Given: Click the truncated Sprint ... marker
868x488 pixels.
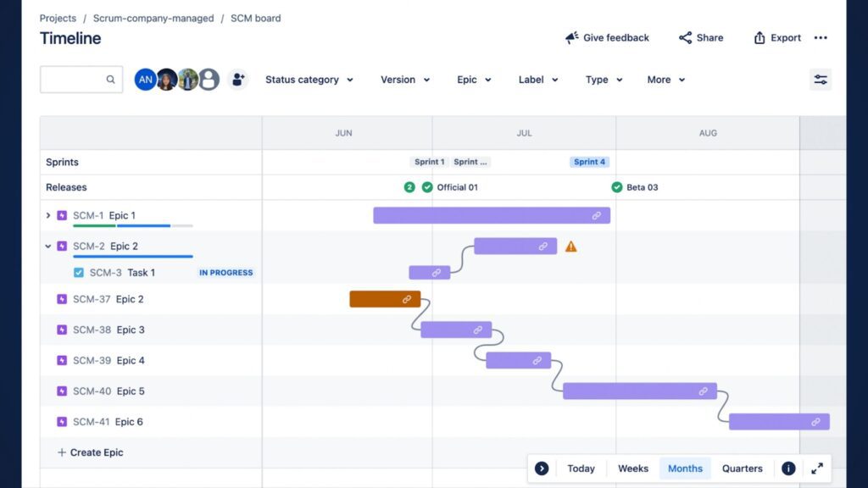Looking at the screenshot, I should click(470, 162).
